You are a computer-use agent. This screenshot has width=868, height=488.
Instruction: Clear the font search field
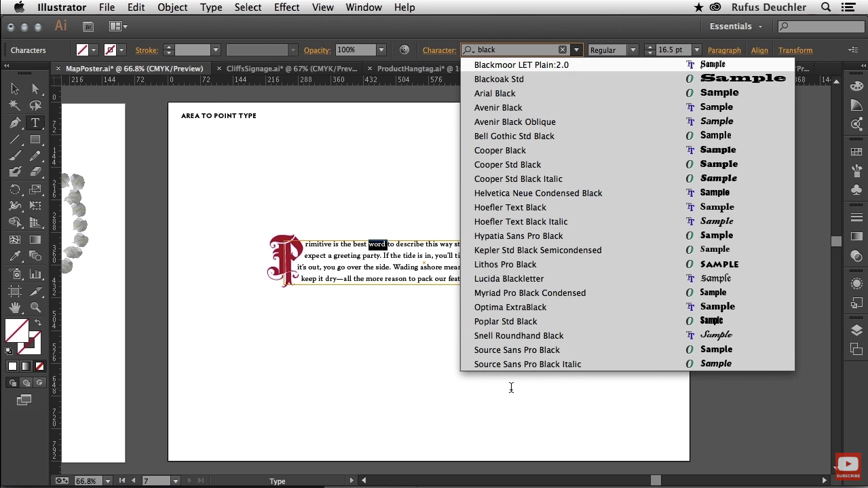coord(563,50)
